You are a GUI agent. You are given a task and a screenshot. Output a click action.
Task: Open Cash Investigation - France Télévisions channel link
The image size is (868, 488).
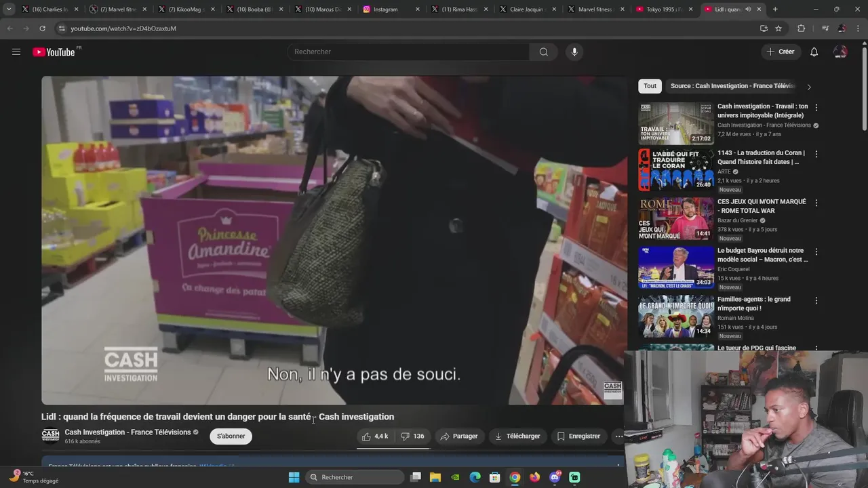click(127, 432)
